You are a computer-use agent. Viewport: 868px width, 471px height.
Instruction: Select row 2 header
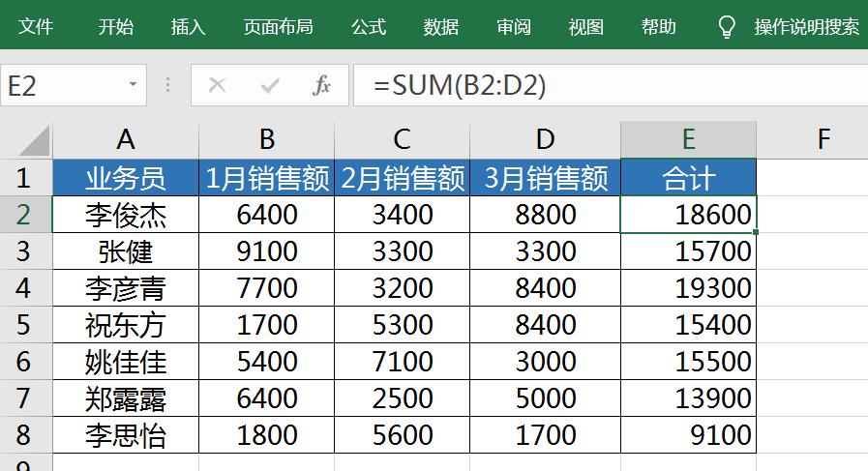tap(26, 214)
